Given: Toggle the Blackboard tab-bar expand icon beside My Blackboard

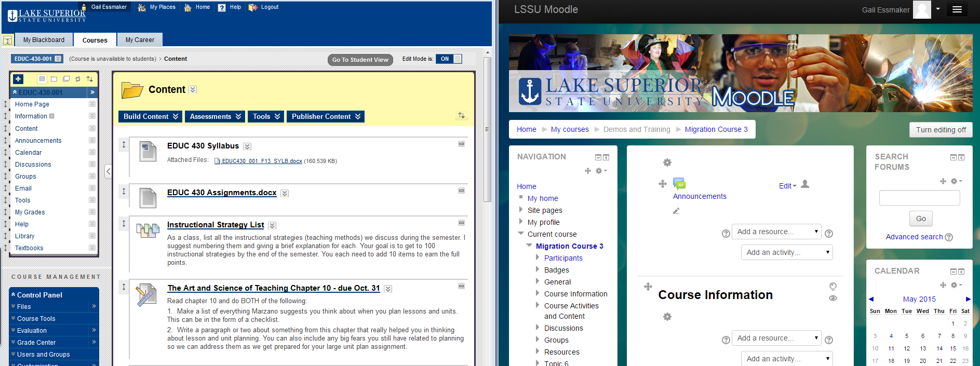Looking at the screenshot, I should pos(8,40).
